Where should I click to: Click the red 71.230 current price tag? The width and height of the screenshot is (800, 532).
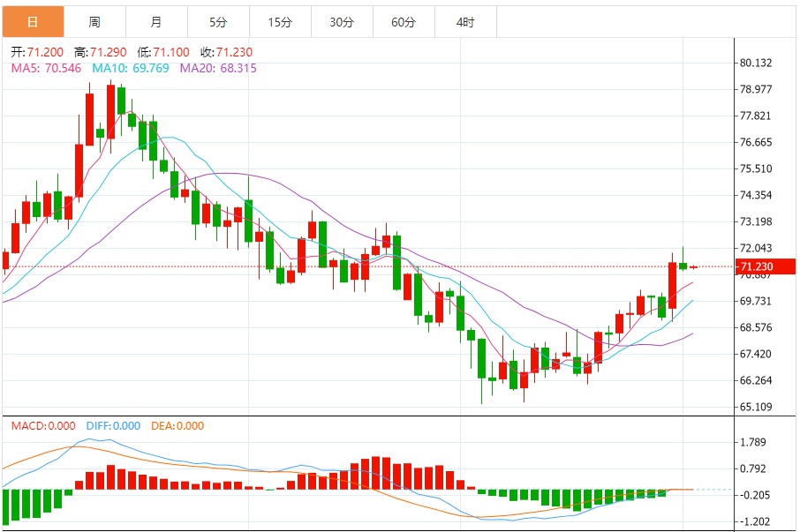pyautogui.click(x=766, y=266)
